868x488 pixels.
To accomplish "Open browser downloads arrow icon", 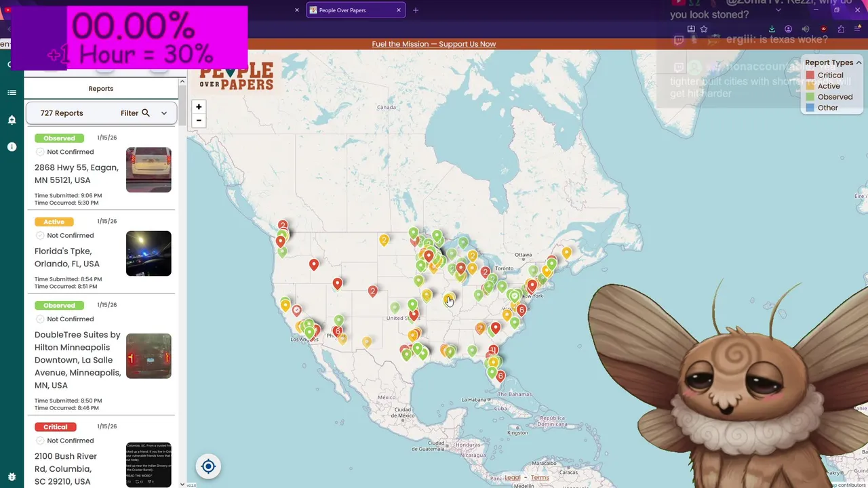I will [772, 29].
